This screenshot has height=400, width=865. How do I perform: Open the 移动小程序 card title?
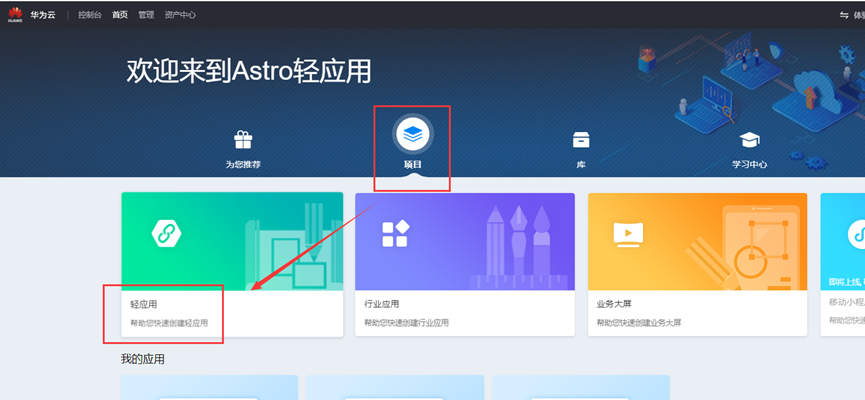[847, 302]
